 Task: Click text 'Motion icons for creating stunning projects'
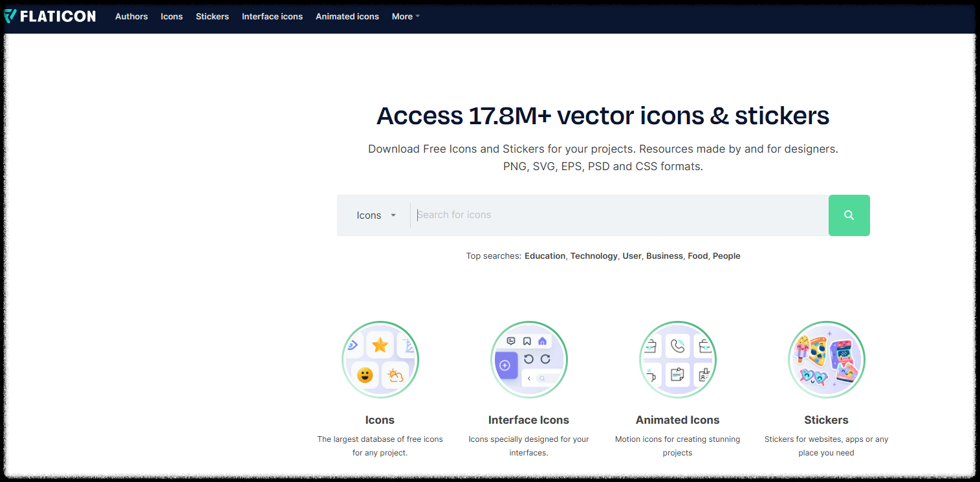tap(677, 446)
